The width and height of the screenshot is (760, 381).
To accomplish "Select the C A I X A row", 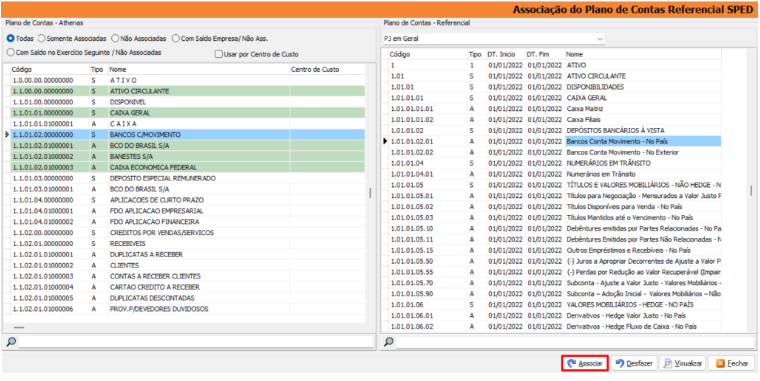I will 188,124.
